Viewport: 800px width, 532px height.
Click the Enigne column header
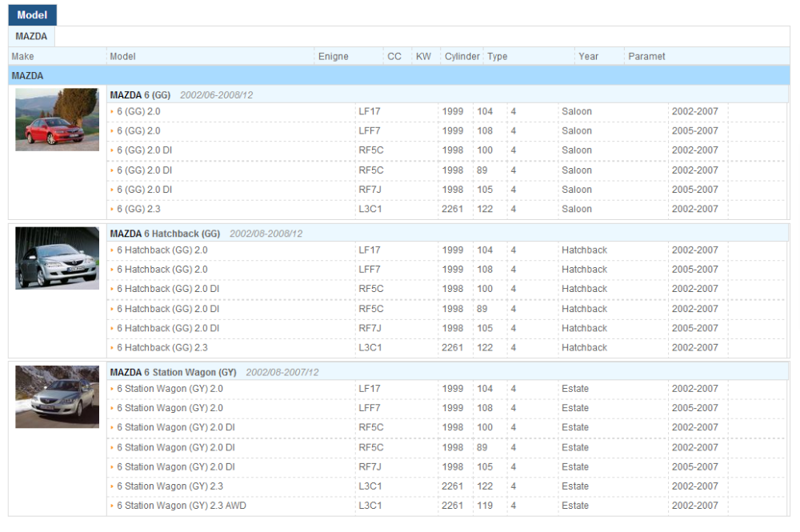pyautogui.click(x=333, y=57)
